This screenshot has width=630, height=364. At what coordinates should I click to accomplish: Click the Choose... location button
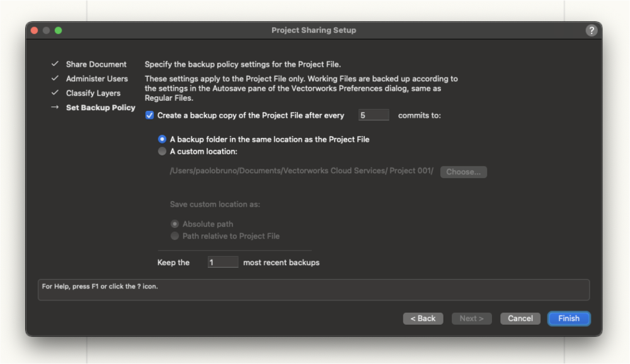(463, 172)
